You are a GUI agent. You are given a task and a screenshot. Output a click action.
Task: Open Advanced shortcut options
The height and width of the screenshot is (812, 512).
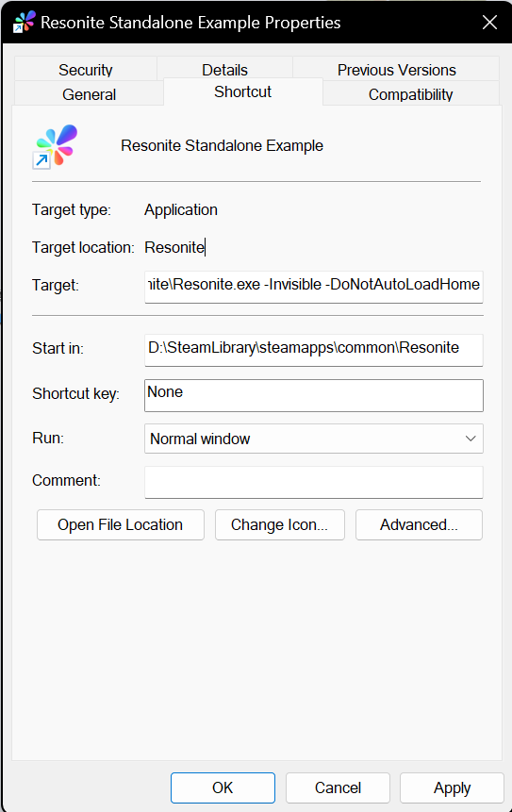419,524
